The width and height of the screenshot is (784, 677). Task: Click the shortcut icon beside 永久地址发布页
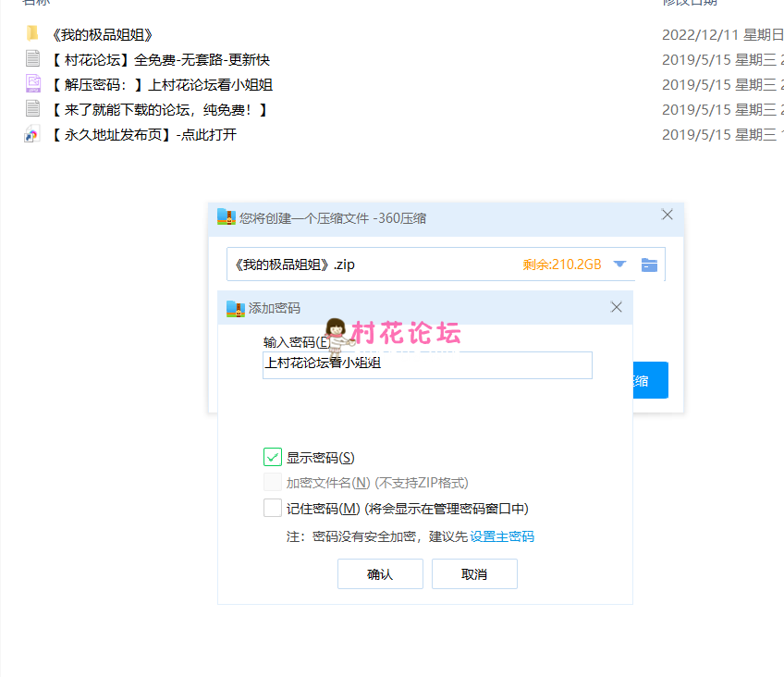[32, 134]
